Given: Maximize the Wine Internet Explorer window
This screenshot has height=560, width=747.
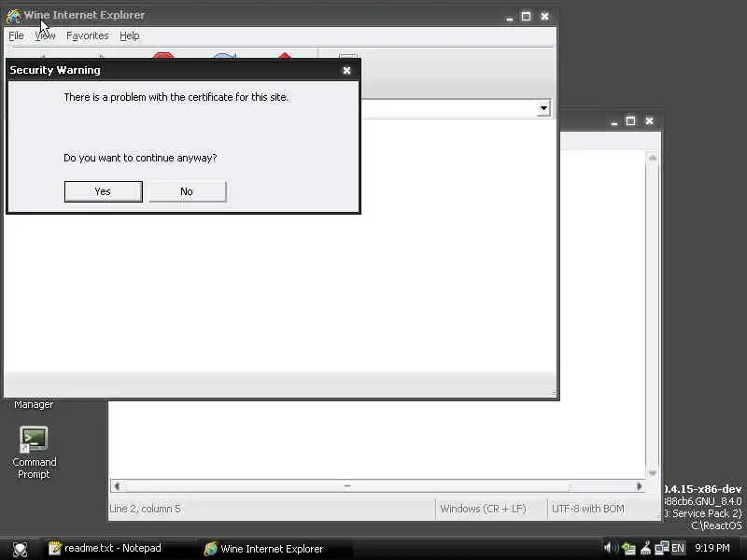Looking at the screenshot, I should [x=526, y=17].
